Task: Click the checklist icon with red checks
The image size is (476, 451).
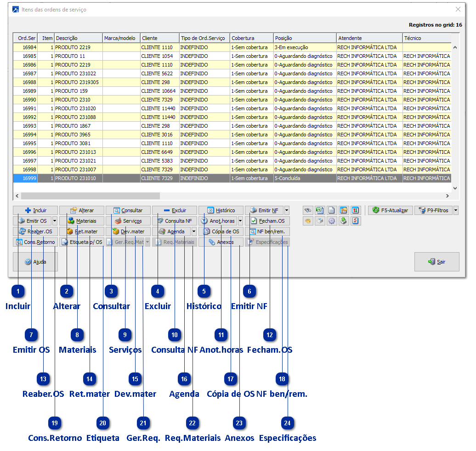Action: (x=355, y=221)
